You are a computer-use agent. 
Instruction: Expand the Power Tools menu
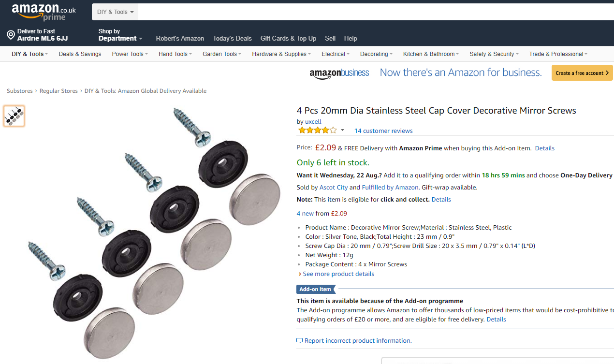(130, 54)
